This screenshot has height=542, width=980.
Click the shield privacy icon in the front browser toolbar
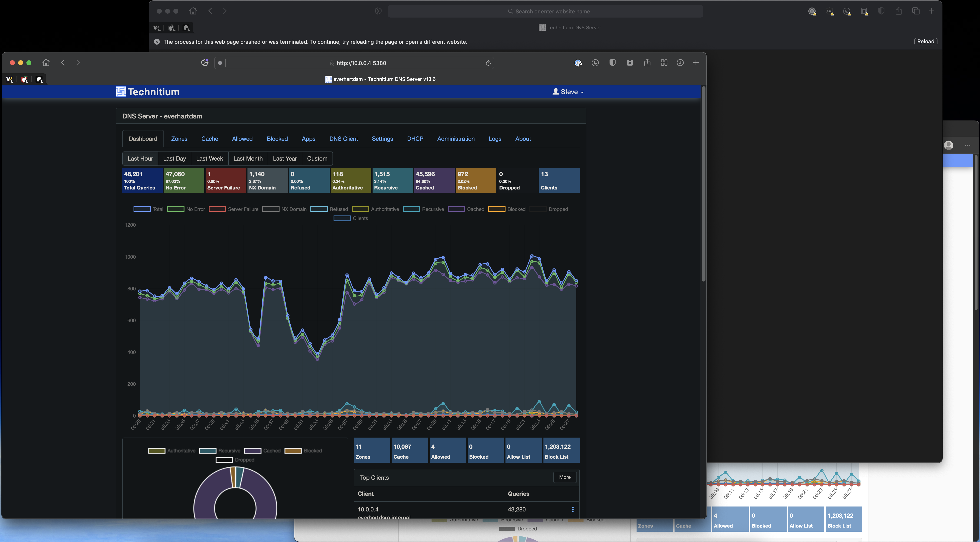(613, 63)
